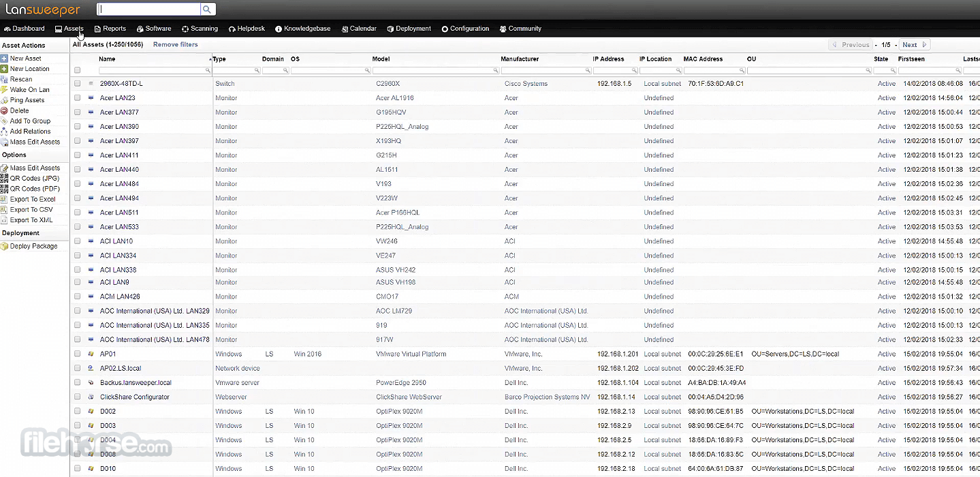This screenshot has height=477, width=980.
Task: Go to Next page of assets
Action: point(913,45)
